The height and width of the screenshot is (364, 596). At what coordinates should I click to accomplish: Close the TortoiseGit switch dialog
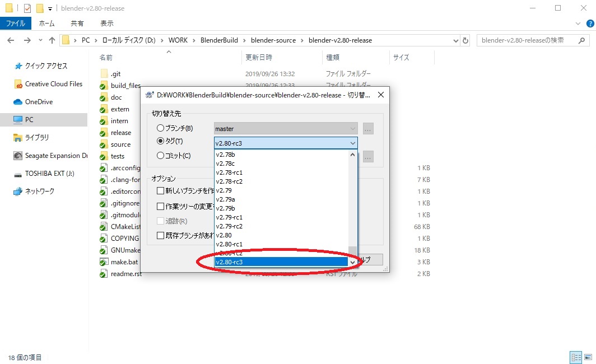point(381,95)
